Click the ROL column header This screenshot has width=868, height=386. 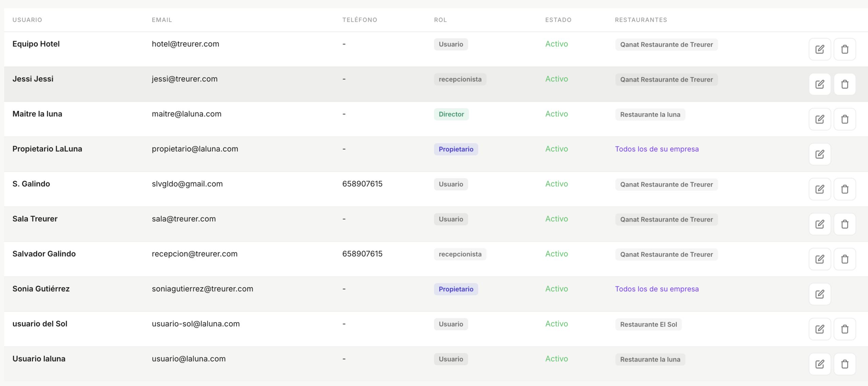point(440,20)
